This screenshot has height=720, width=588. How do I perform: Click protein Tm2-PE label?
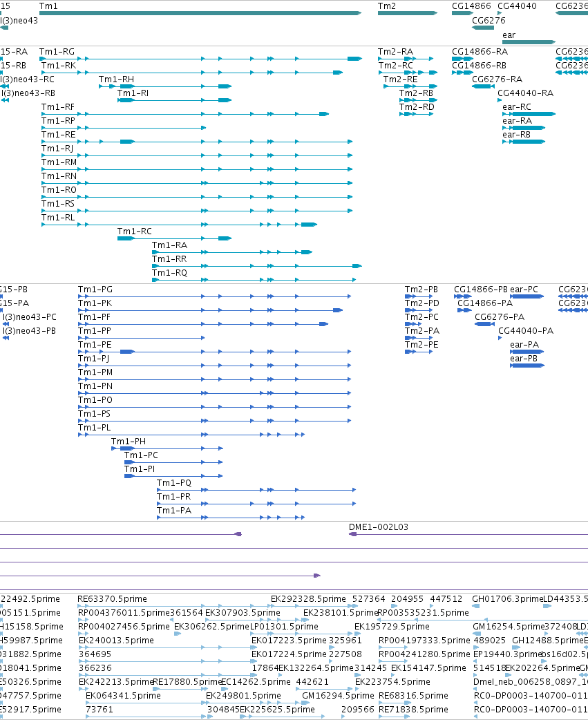click(421, 345)
